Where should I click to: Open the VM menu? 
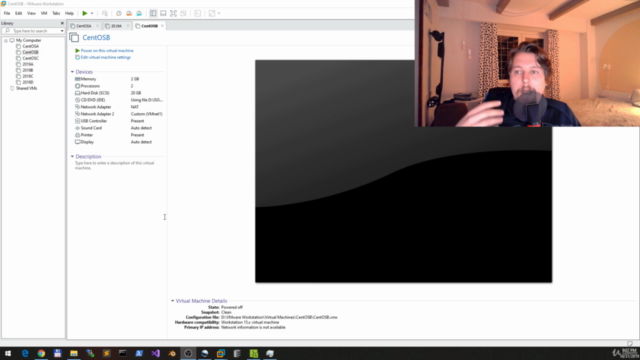click(x=44, y=13)
